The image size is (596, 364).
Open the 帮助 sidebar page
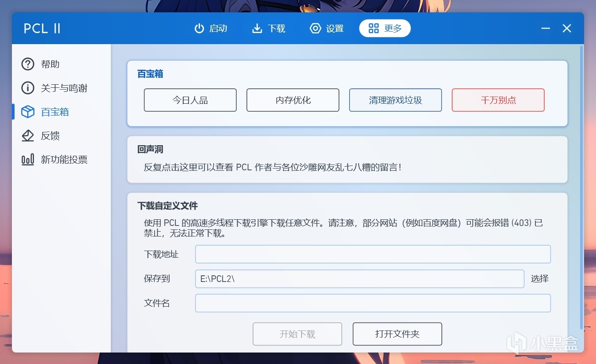click(61, 64)
